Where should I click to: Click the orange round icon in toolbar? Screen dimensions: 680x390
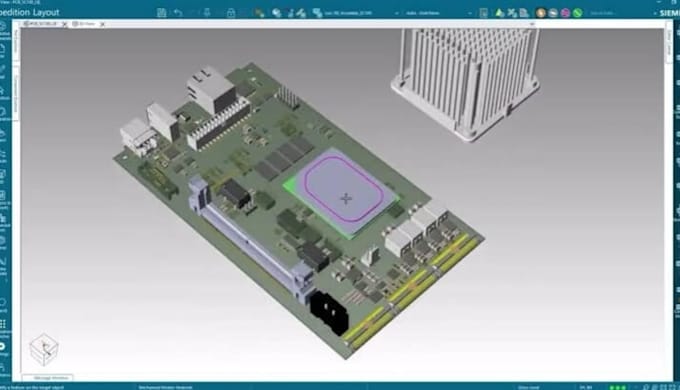(540, 13)
